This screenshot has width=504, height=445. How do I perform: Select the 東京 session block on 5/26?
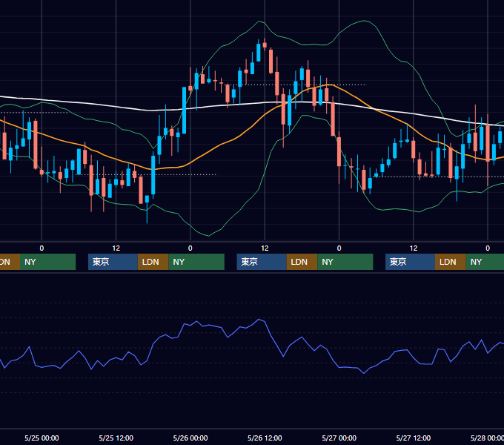262,262
